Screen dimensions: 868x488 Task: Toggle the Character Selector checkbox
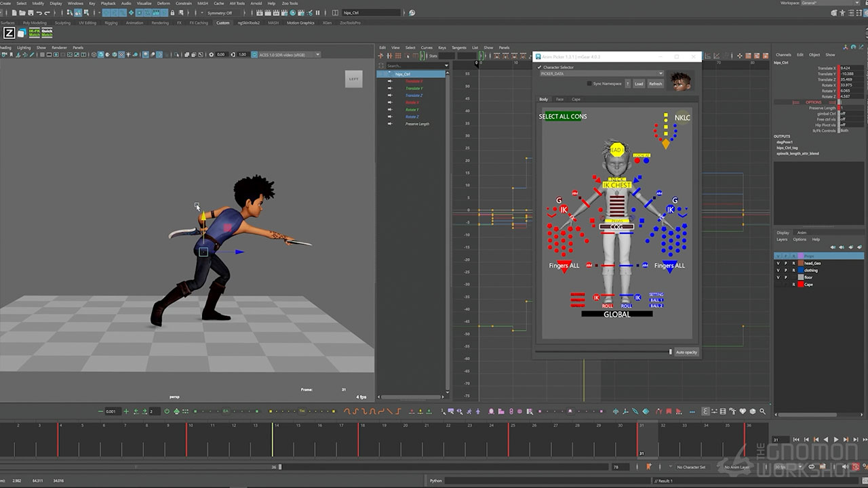[x=540, y=67]
